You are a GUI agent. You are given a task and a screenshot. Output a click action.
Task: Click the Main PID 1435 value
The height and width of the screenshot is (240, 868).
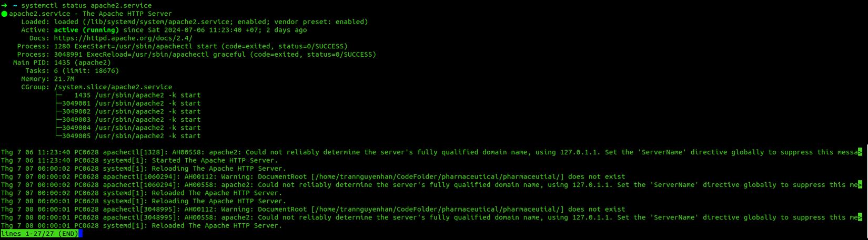tap(62, 62)
